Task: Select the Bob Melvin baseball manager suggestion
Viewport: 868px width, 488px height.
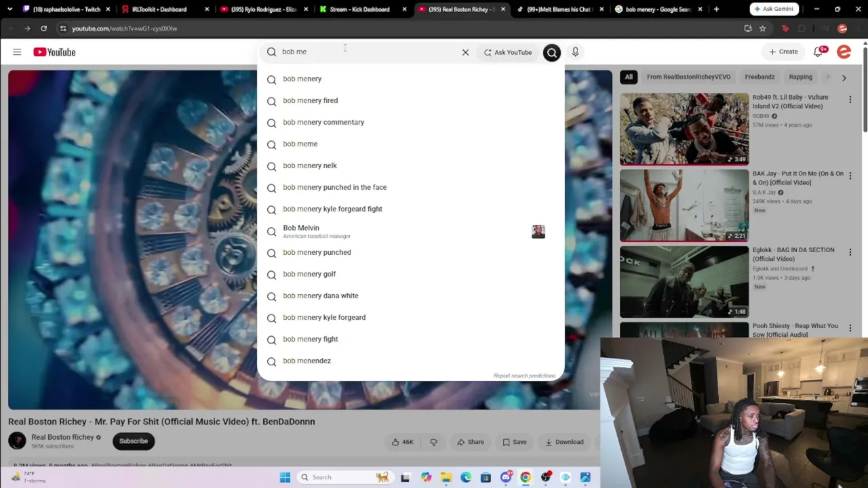Action: (x=410, y=231)
